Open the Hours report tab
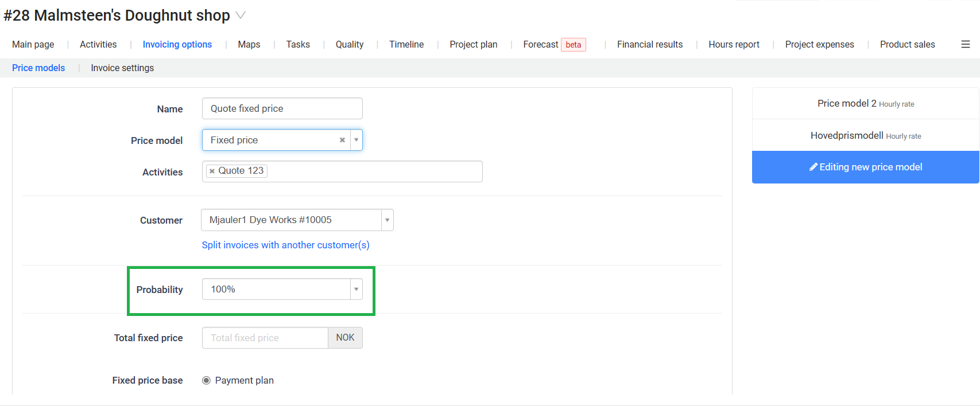 pos(734,44)
